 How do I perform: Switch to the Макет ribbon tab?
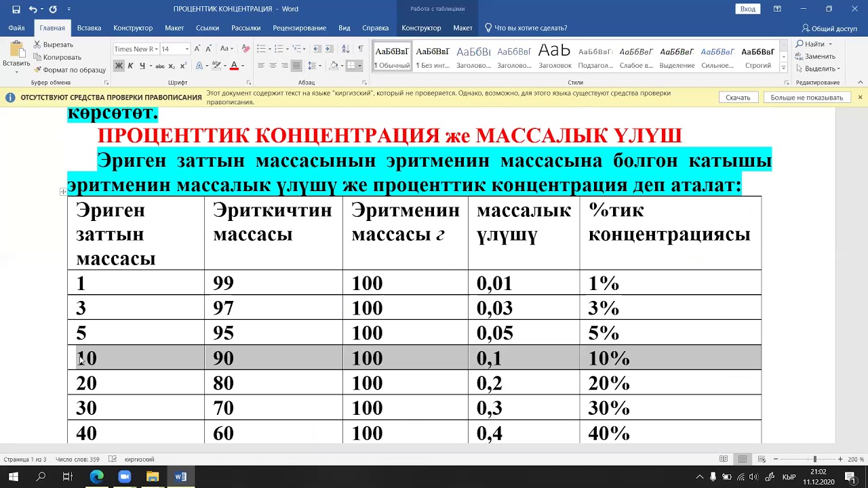[174, 28]
